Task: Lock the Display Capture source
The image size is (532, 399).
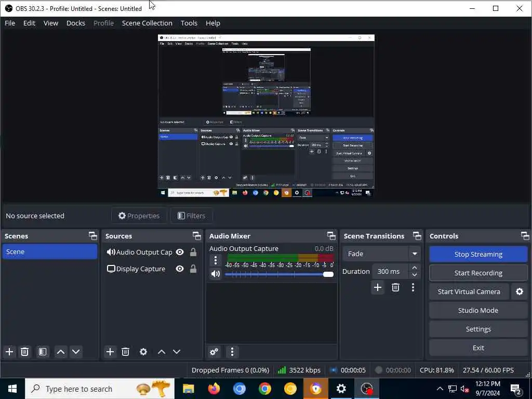Action: 193,269
